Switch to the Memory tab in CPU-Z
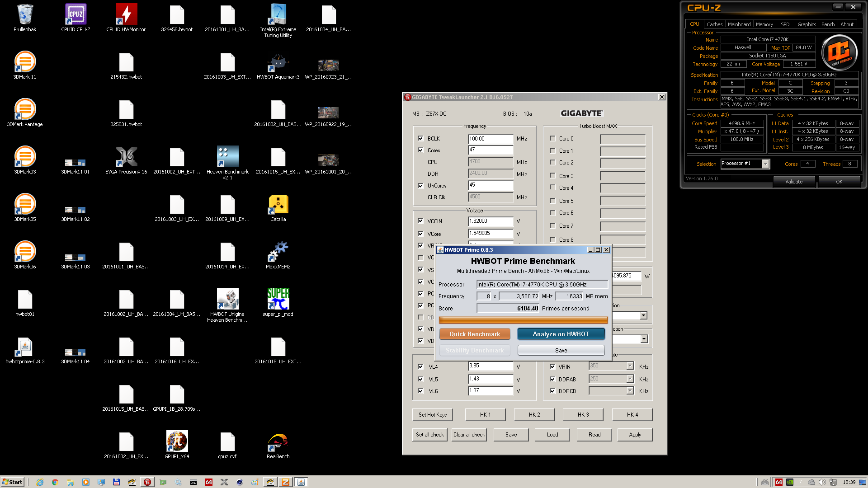This screenshot has width=868, height=488. [764, 24]
